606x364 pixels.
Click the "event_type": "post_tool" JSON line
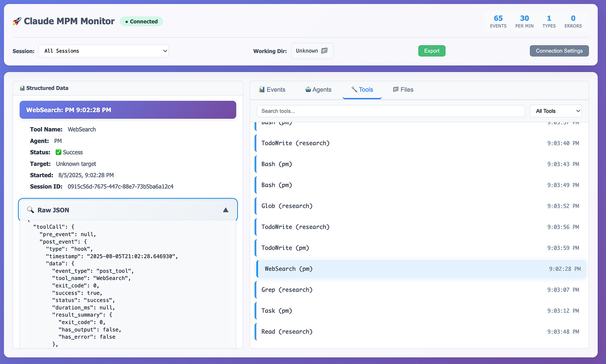(x=93, y=271)
